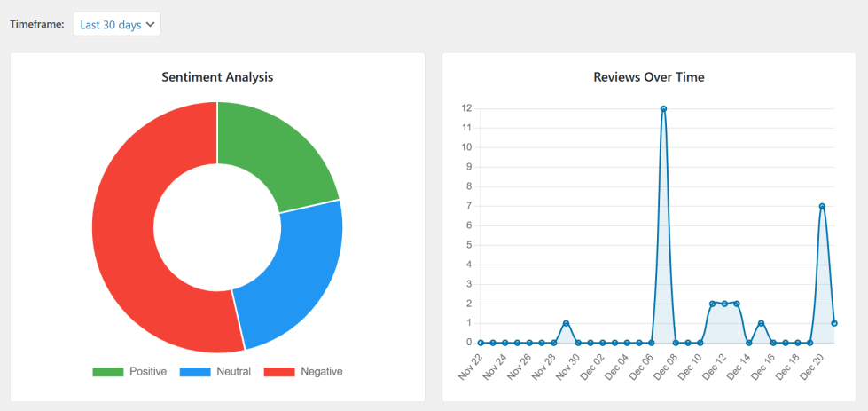Open the Last 30 days timeframe dropdown
868x411 pixels.
click(x=117, y=25)
